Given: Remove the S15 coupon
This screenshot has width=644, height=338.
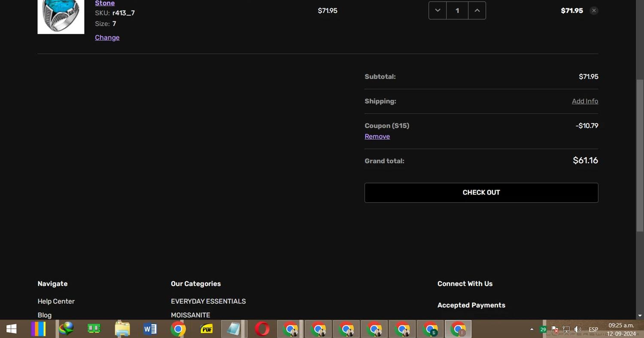Looking at the screenshot, I should point(377,137).
